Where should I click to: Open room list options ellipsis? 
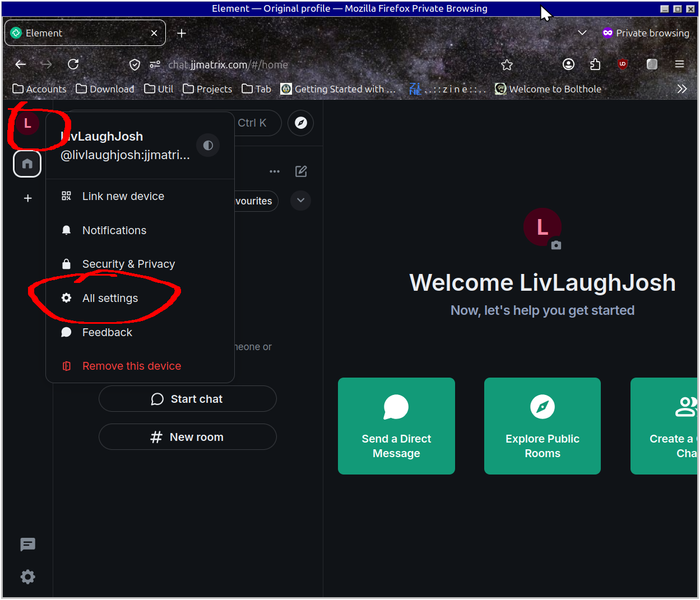[275, 171]
